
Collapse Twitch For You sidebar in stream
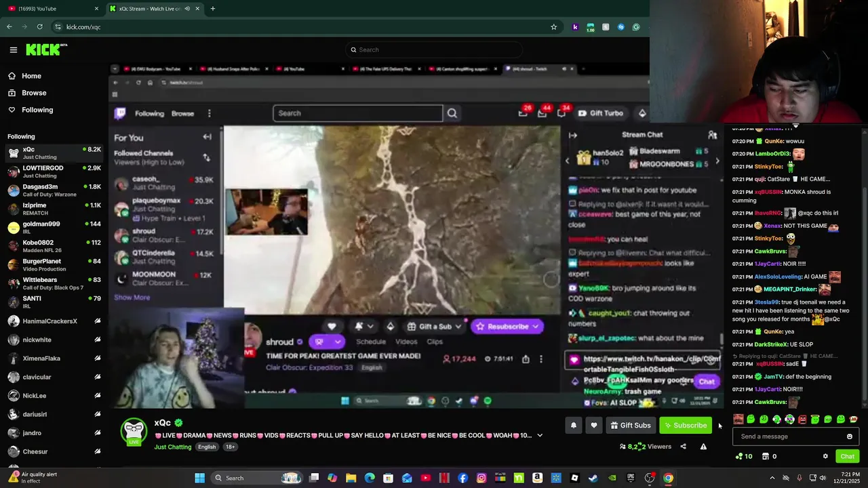tap(207, 137)
